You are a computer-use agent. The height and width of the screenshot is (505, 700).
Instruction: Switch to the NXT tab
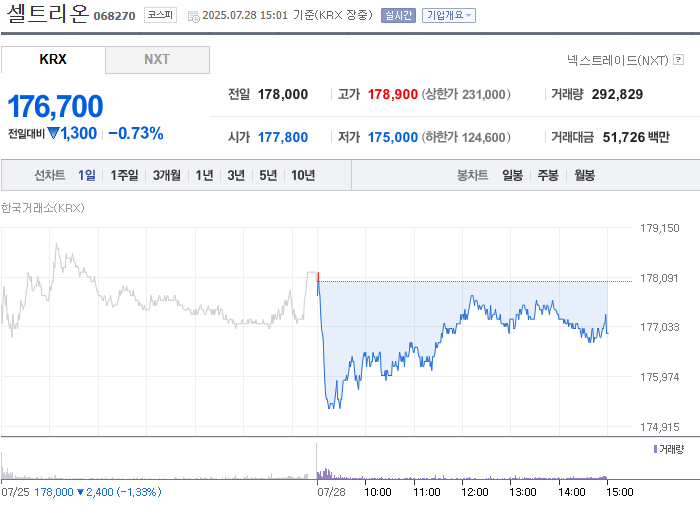[x=157, y=59]
